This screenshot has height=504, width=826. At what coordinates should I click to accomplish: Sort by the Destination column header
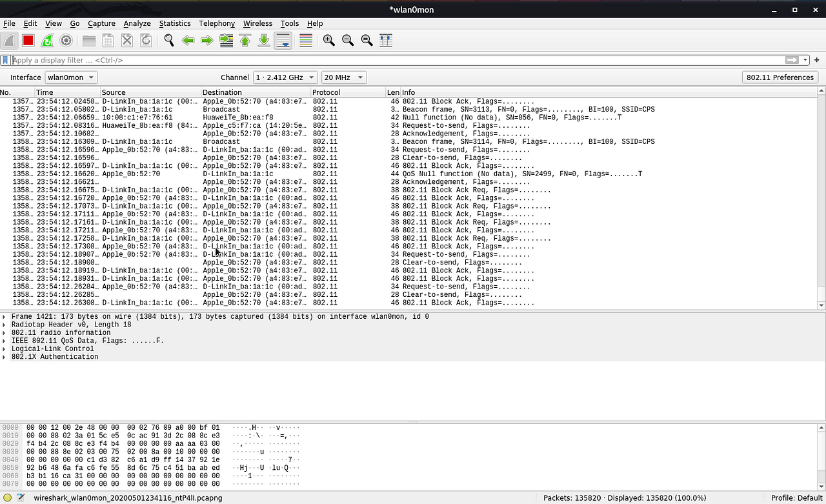[256, 92]
